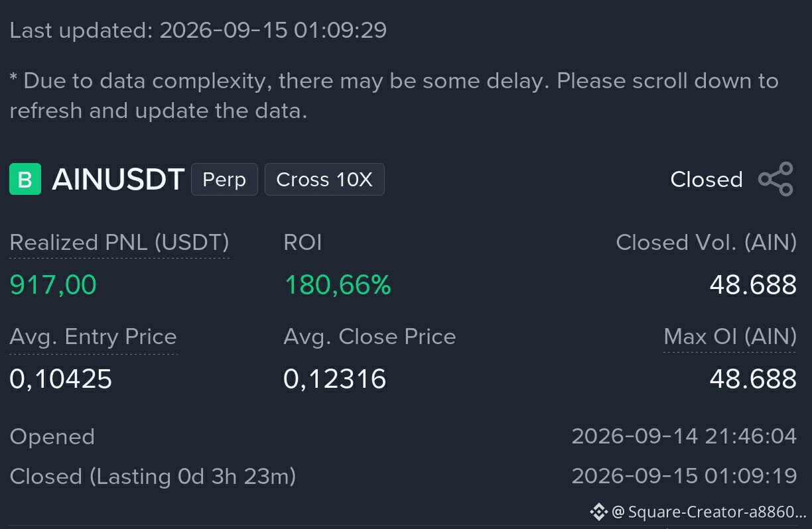The image size is (812, 529).
Task: Click the 917,00 realized PNL value
Action: 53,285
